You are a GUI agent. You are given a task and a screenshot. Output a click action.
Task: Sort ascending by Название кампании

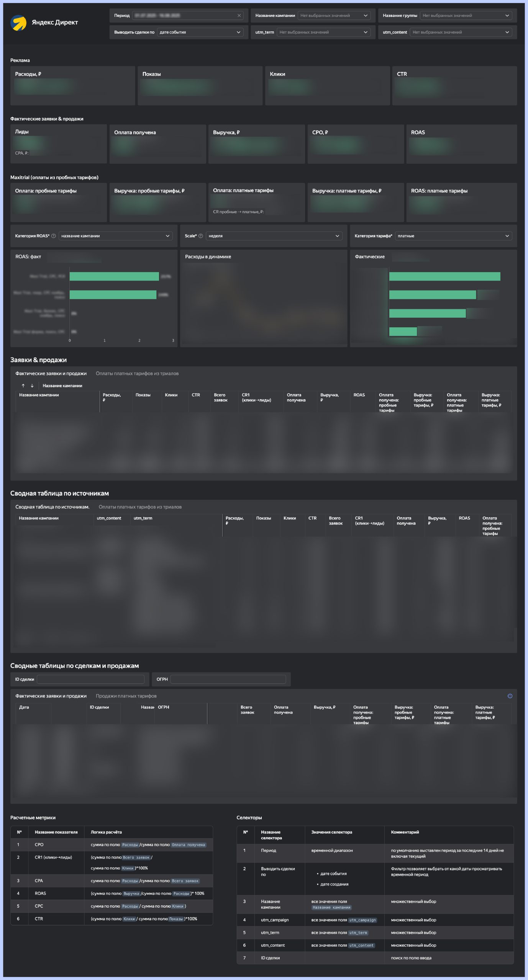[x=23, y=385]
